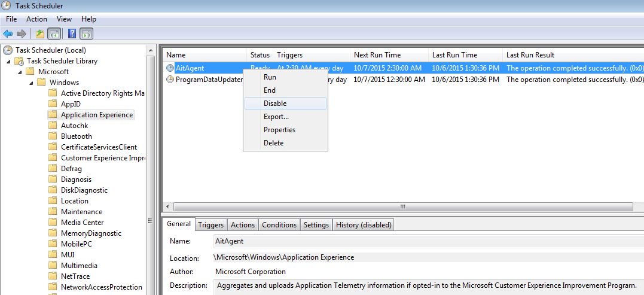Image resolution: width=644 pixels, height=295 pixels.
Task: Select the Location folder
Action: tap(74, 201)
